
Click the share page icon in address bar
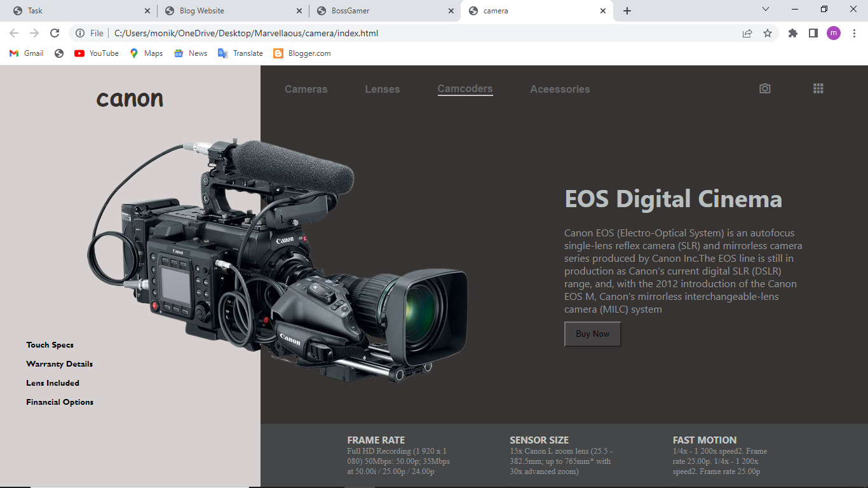point(747,33)
